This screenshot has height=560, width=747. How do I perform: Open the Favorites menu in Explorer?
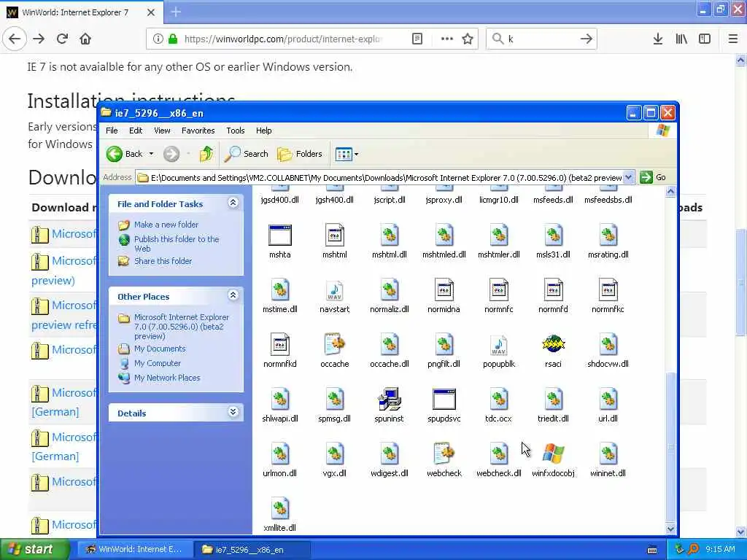click(x=198, y=131)
